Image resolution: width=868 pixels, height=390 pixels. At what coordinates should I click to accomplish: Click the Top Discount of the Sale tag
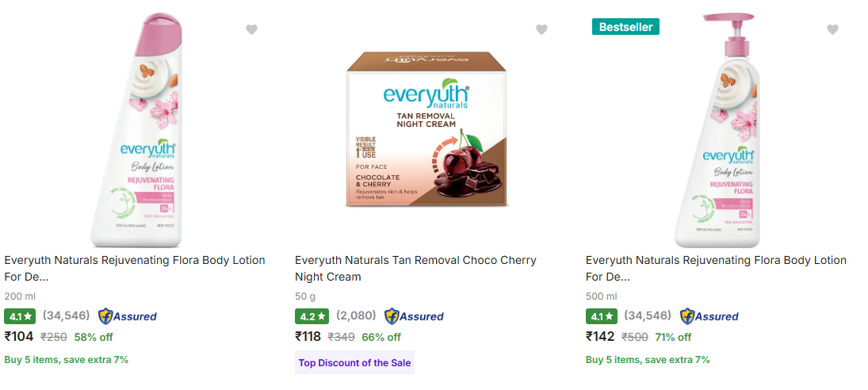(x=354, y=363)
